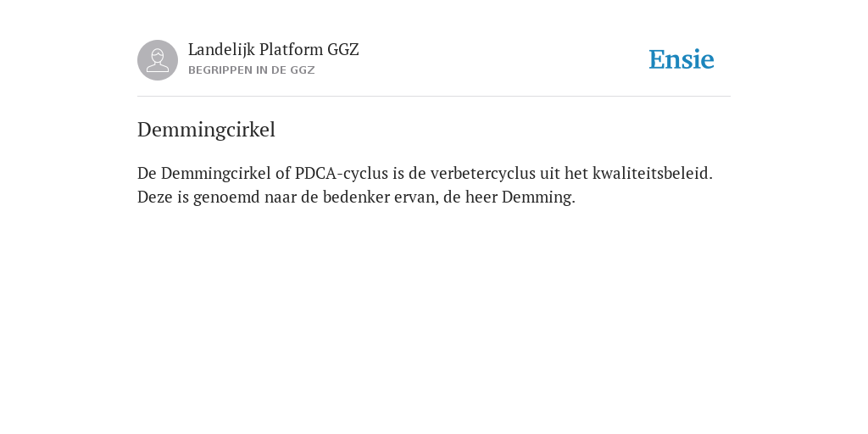
Task: Click the Demmingcirkel heading
Action: 206,130
